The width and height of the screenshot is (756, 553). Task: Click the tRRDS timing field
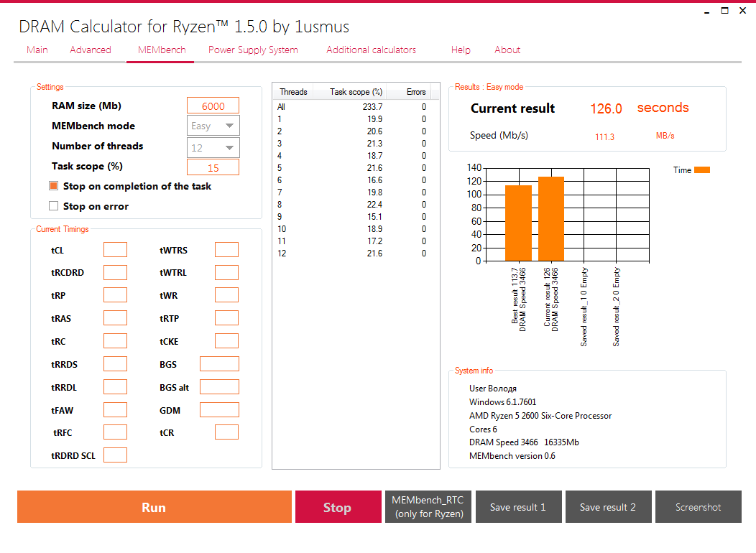pyautogui.click(x=115, y=364)
